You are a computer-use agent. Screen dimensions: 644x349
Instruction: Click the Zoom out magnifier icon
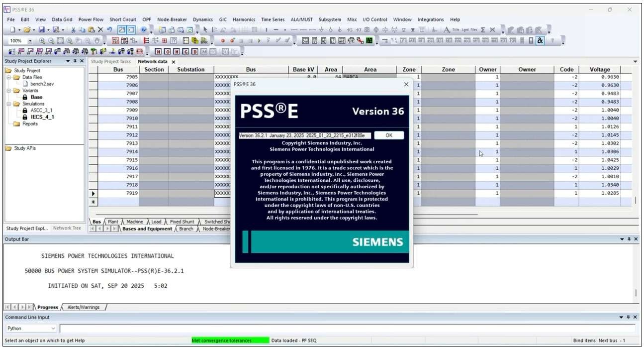(51, 41)
